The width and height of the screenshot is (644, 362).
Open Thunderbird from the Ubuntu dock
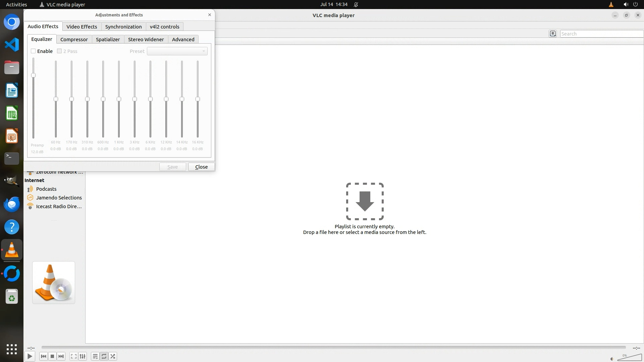pyautogui.click(x=12, y=204)
